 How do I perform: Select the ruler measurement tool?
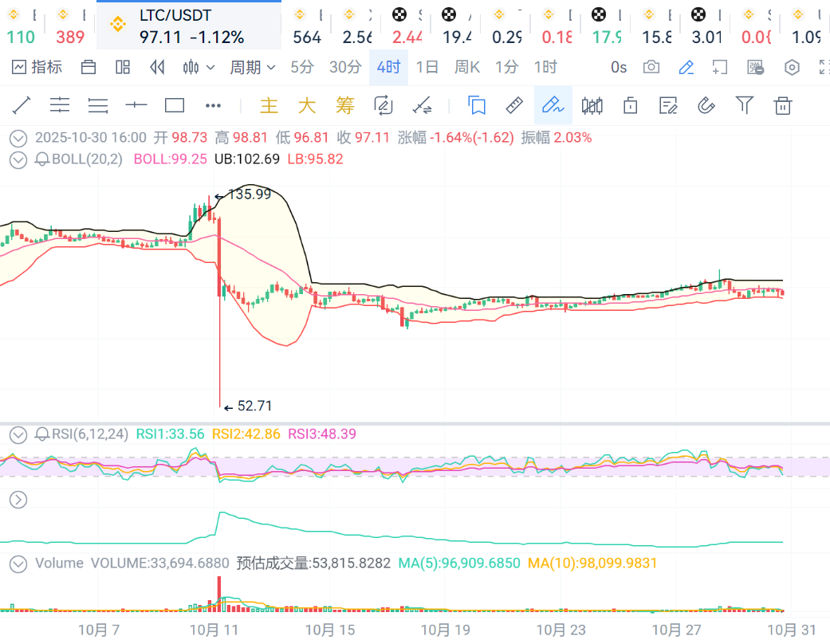[514, 105]
